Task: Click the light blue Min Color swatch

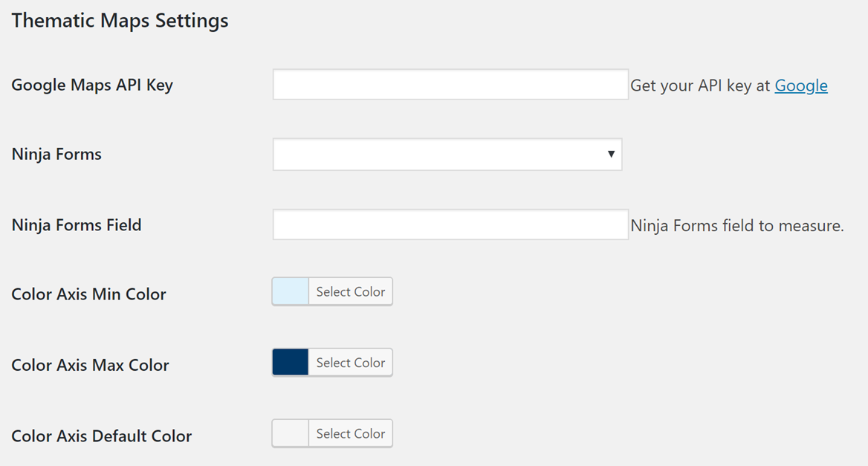Action: (291, 291)
